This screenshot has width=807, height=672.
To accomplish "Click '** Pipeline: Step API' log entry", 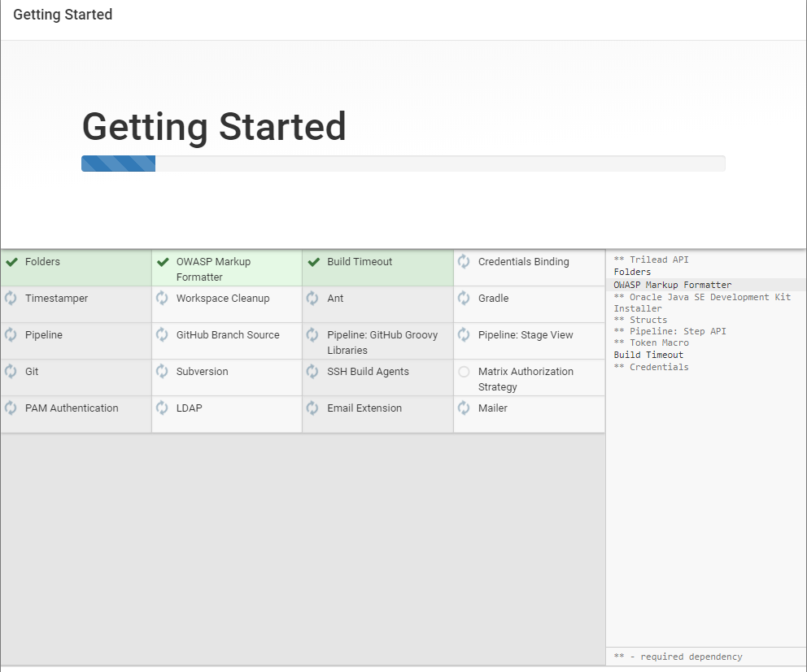I will (x=670, y=331).
